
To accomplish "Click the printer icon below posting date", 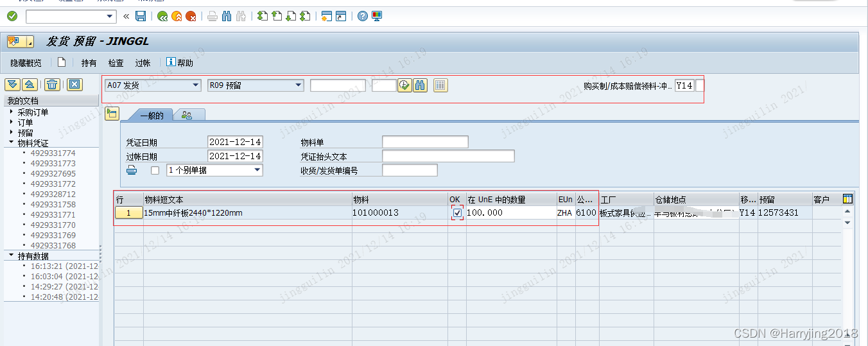I will [x=132, y=170].
